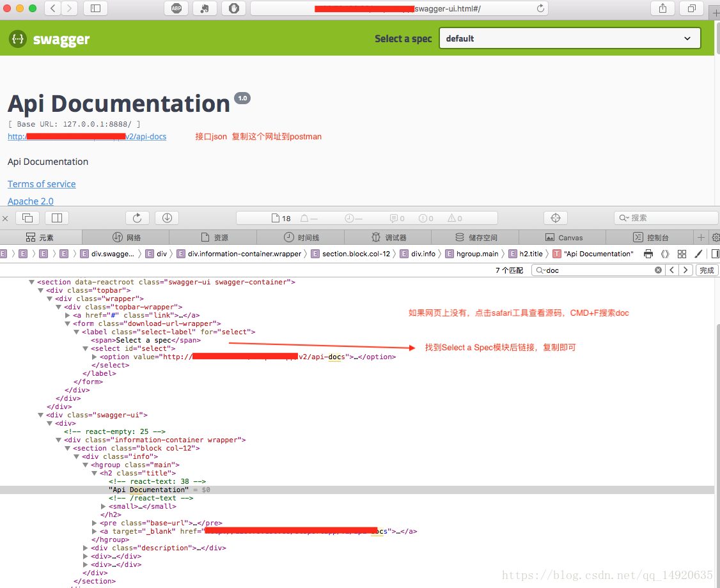This screenshot has width=720, height=588.
Task: Open the Evernote elephant extension
Action: click(205, 8)
